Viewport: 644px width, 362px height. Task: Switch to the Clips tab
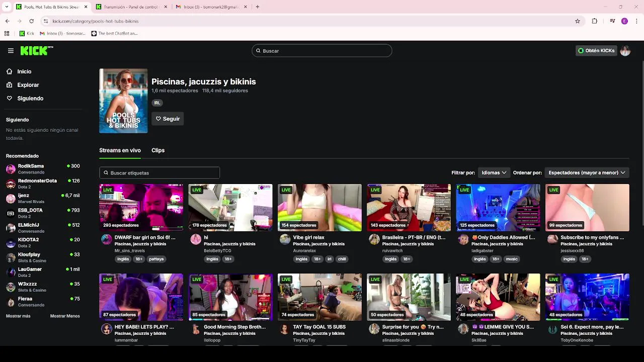click(x=158, y=150)
